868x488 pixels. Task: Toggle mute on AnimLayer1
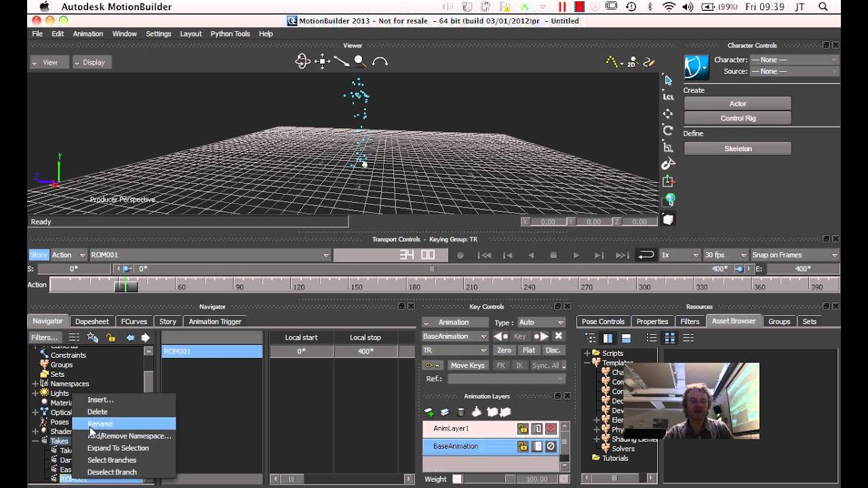point(551,428)
